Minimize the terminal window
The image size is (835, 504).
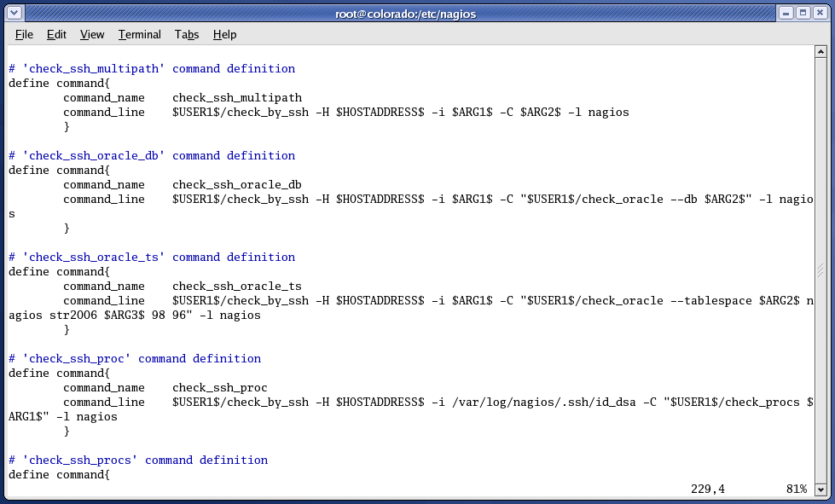(x=786, y=13)
